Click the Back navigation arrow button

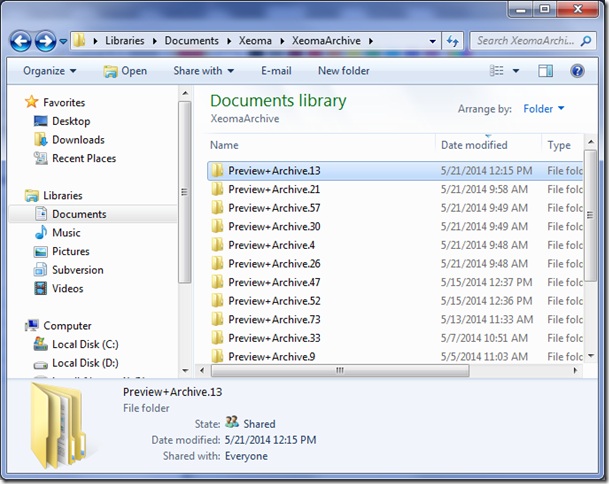click(20, 41)
